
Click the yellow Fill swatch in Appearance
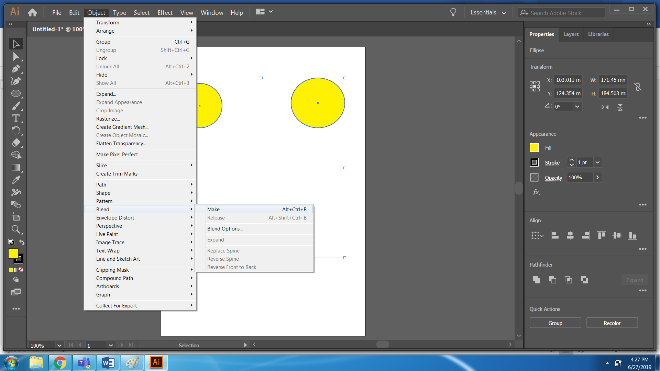[535, 147]
